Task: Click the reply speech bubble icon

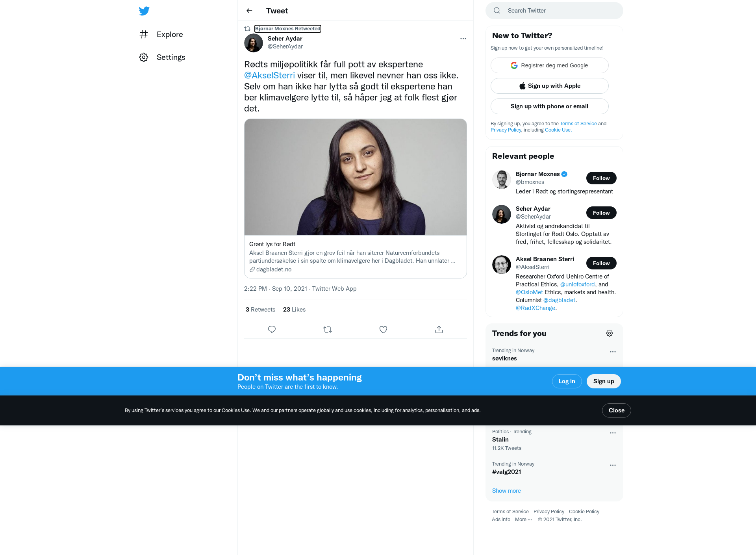Action: (x=272, y=329)
